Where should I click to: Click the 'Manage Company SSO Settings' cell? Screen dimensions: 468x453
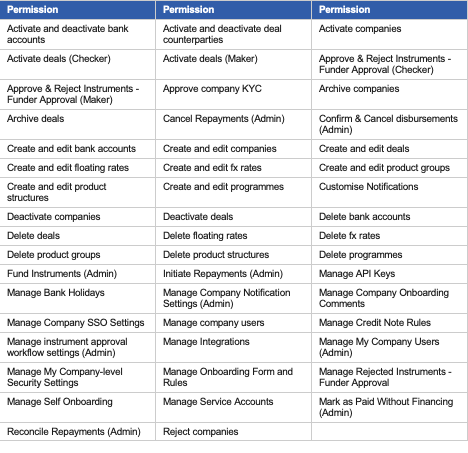76,323
